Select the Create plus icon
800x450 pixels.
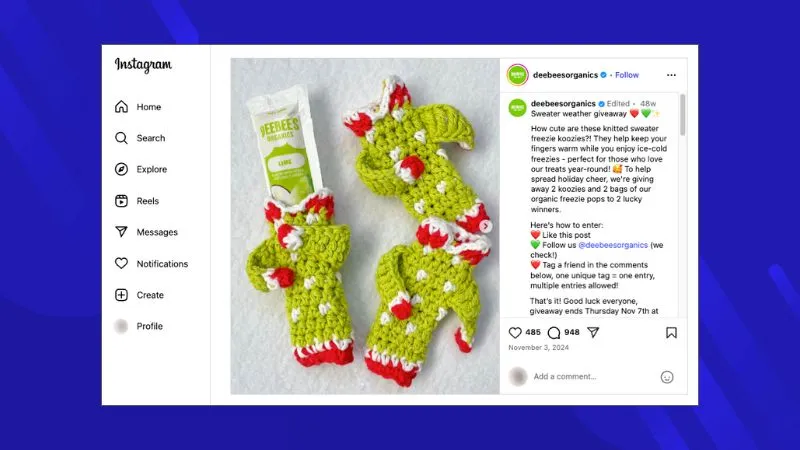pos(121,295)
